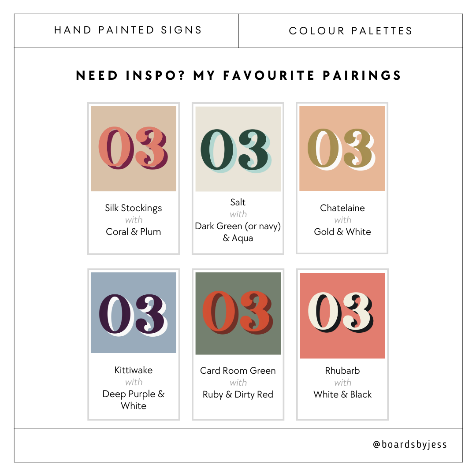
Task: Choose the Kittiwake blue-grey swatch
Action: 134,312
